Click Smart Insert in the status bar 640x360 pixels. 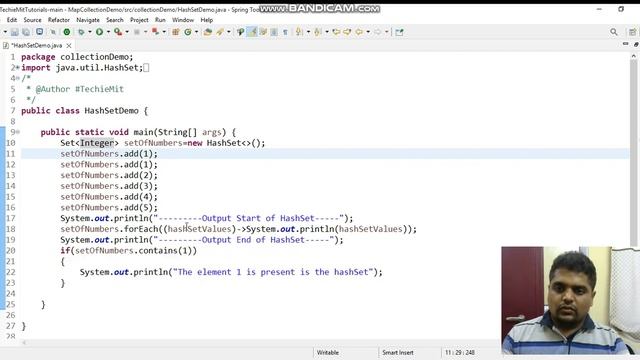click(398, 353)
